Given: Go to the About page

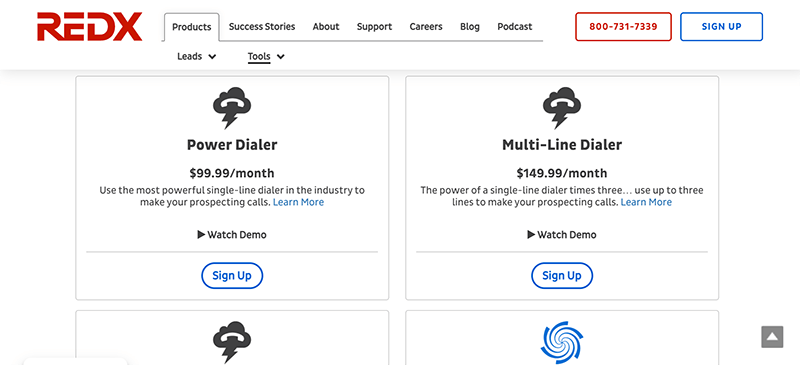Looking at the screenshot, I should click(x=326, y=27).
